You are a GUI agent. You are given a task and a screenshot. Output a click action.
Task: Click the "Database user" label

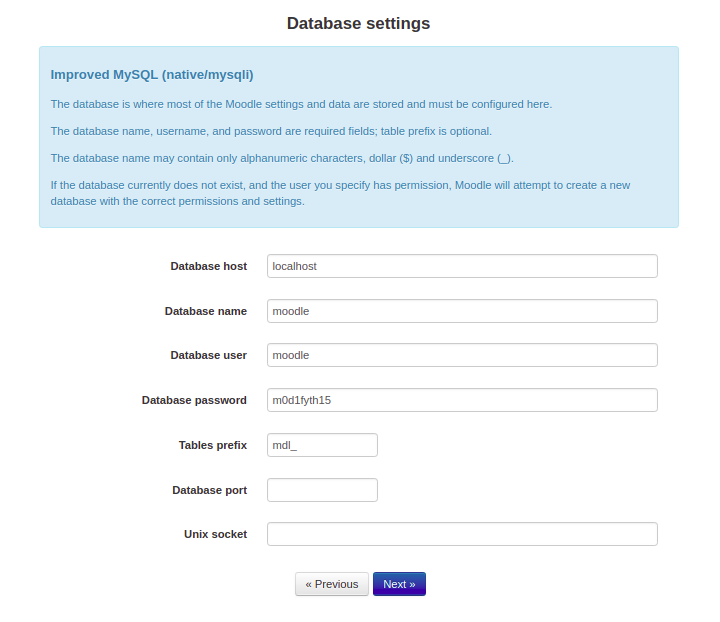point(208,355)
